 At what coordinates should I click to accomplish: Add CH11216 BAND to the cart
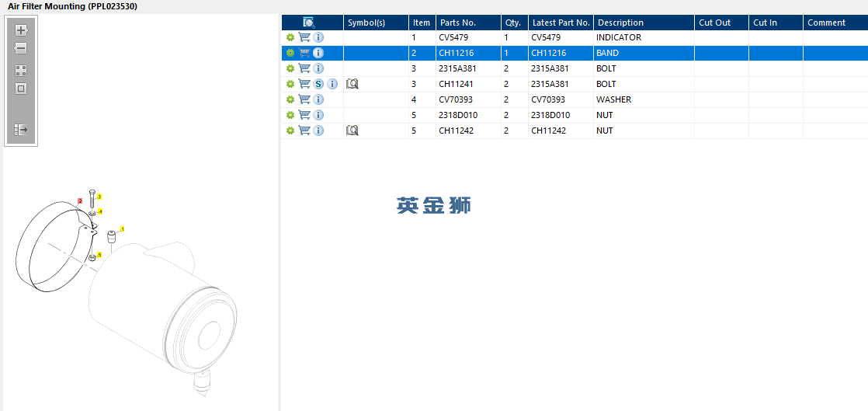coord(304,53)
